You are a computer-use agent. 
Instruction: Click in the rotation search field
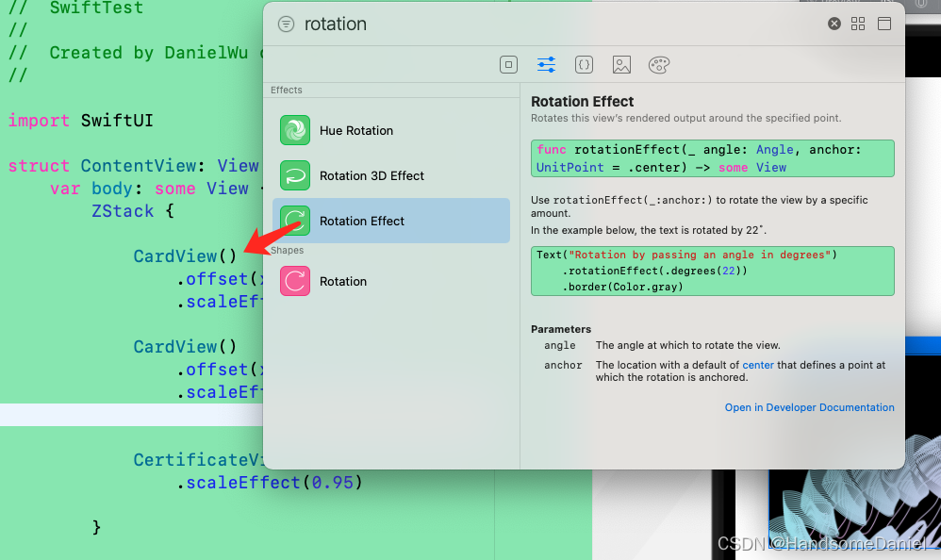558,24
